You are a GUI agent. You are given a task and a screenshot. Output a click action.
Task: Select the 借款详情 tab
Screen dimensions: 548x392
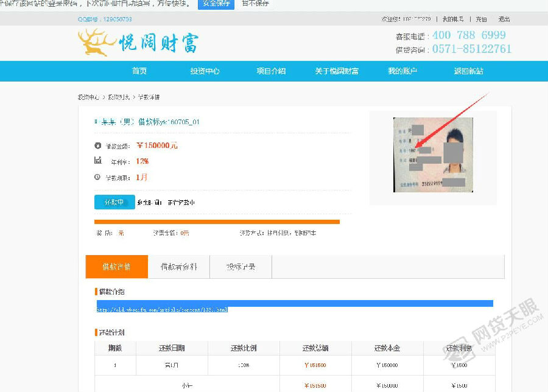(x=116, y=267)
